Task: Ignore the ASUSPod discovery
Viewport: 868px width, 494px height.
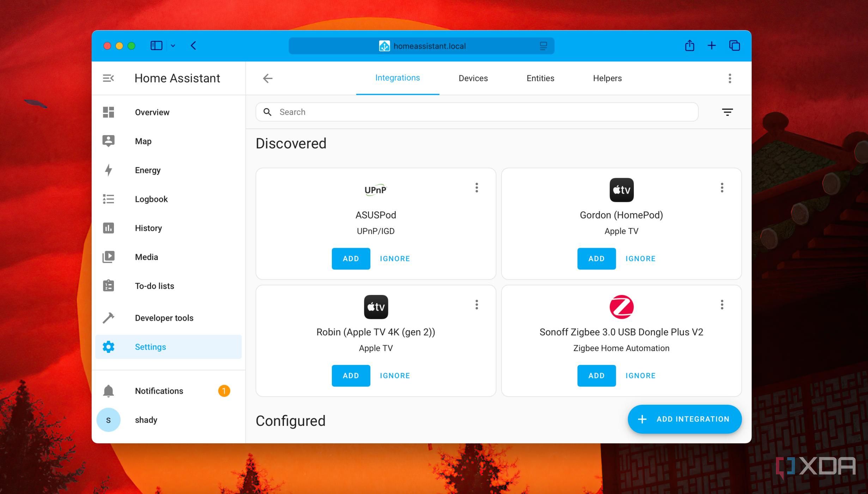Action: click(395, 259)
